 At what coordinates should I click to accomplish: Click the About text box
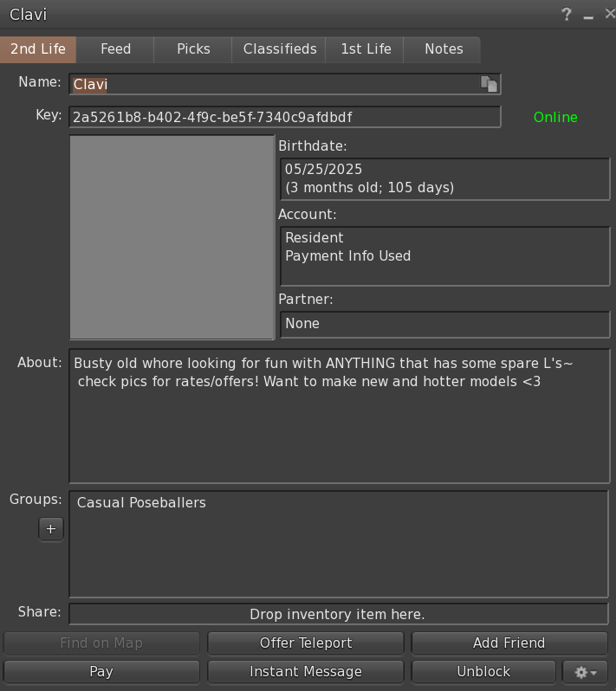tap(339, 416)
